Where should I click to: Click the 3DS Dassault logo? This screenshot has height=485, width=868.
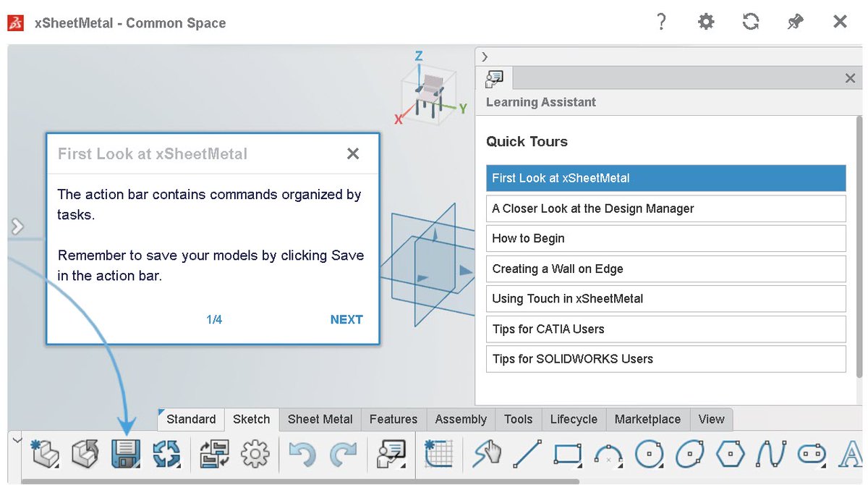[16, 23]
